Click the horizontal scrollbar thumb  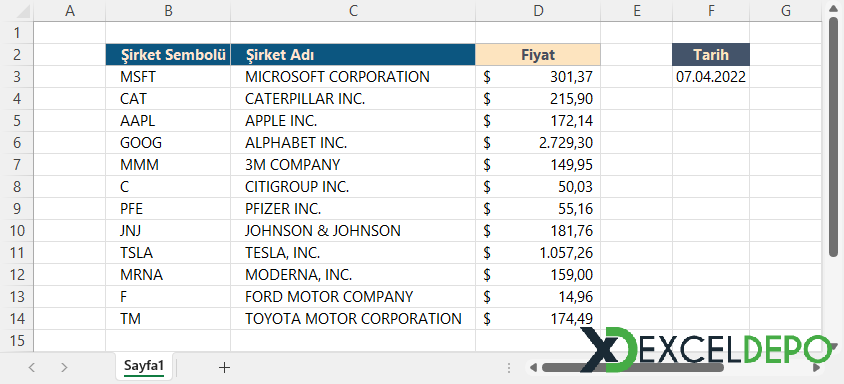coord(632,367)
